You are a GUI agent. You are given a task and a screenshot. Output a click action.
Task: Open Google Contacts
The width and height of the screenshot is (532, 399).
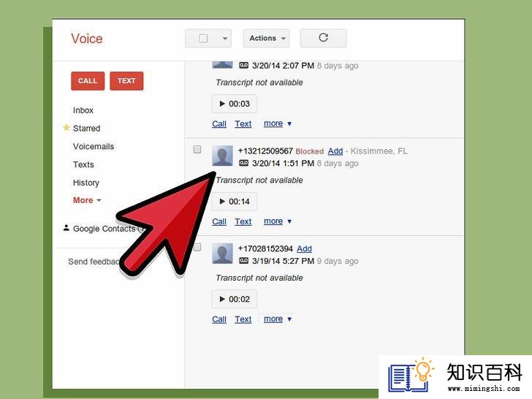(104, 229)
